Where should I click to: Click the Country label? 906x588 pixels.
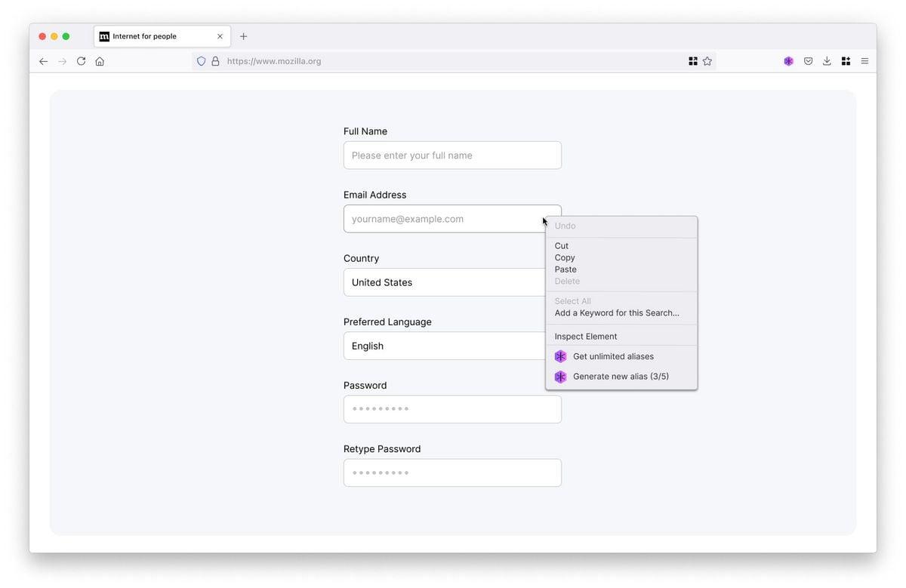point(362,258)
